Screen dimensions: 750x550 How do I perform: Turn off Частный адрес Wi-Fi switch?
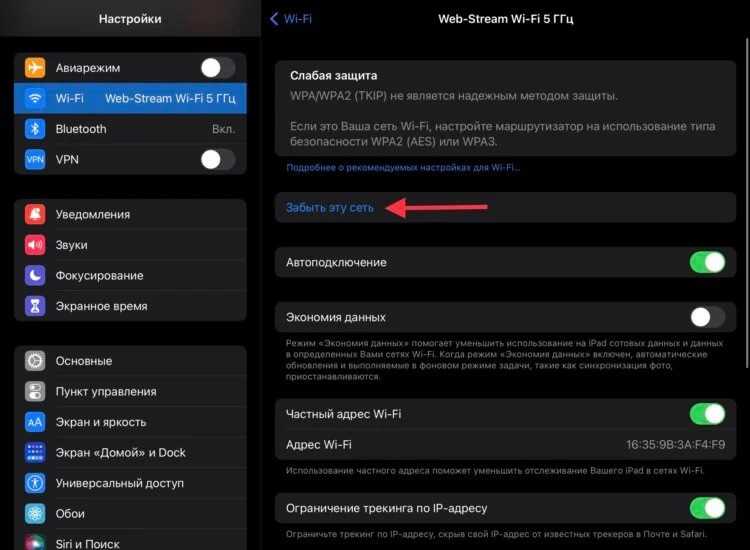707,414
